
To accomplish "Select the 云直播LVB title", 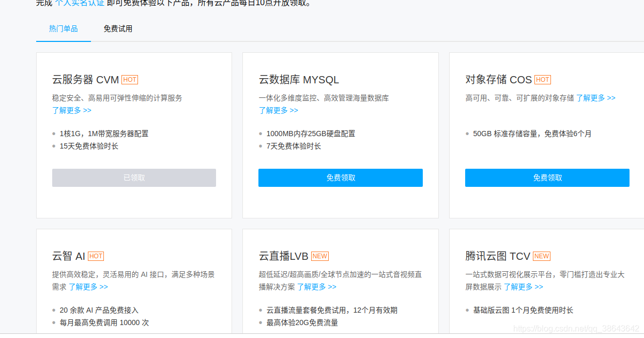I will point(284,256).
